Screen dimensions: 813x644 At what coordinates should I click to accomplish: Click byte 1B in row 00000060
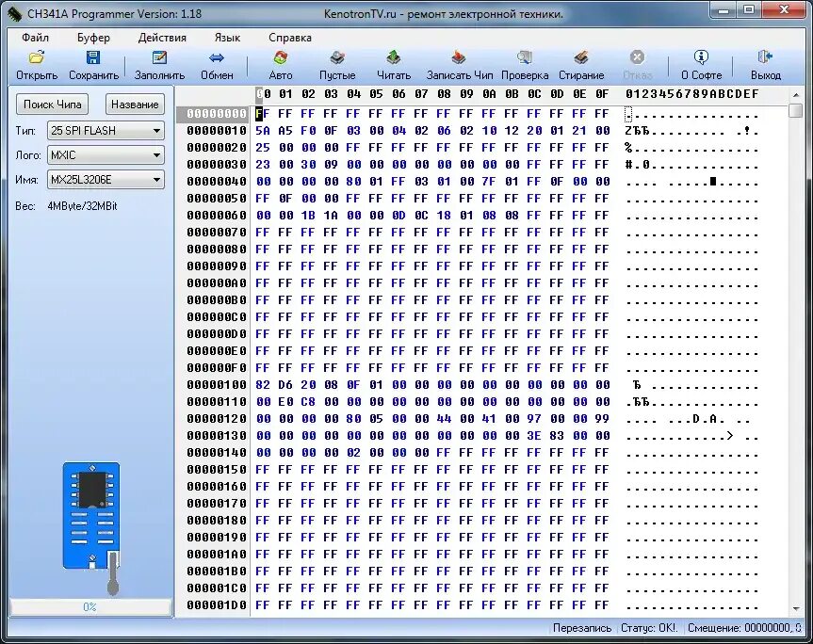(x=308, y=215)
